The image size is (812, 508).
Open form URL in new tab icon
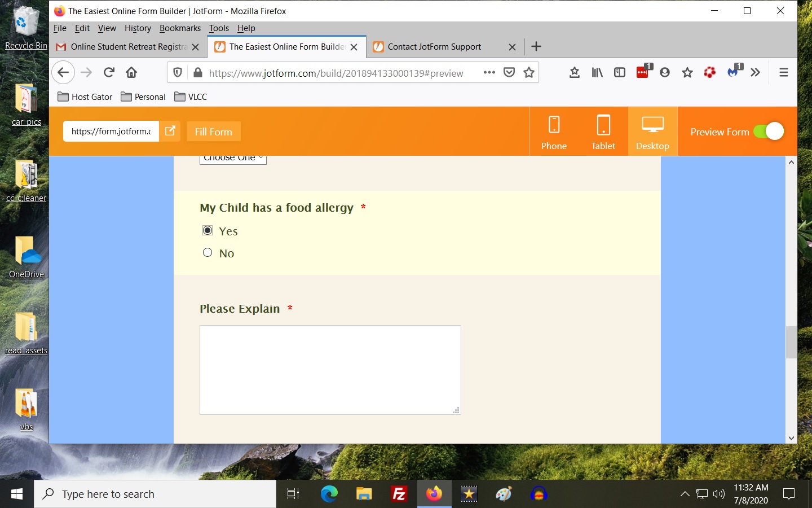click(170, 131)
